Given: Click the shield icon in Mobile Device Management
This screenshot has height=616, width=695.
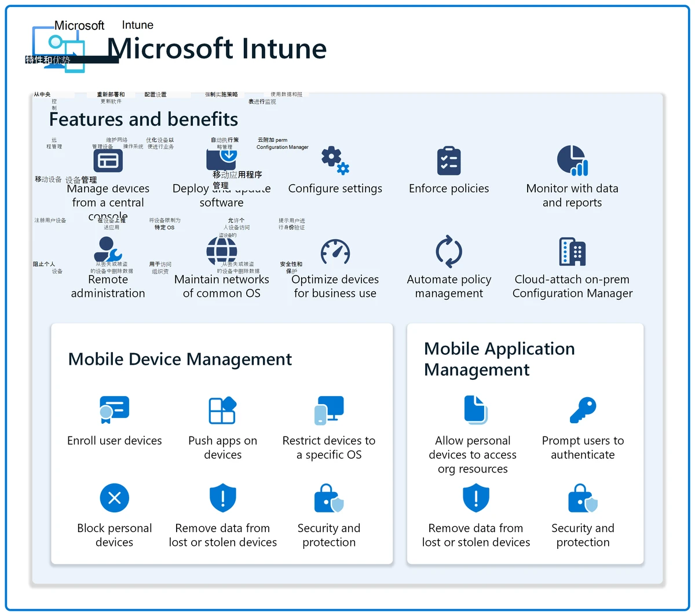Looking at the screenshot, I should tap(222, 498).
